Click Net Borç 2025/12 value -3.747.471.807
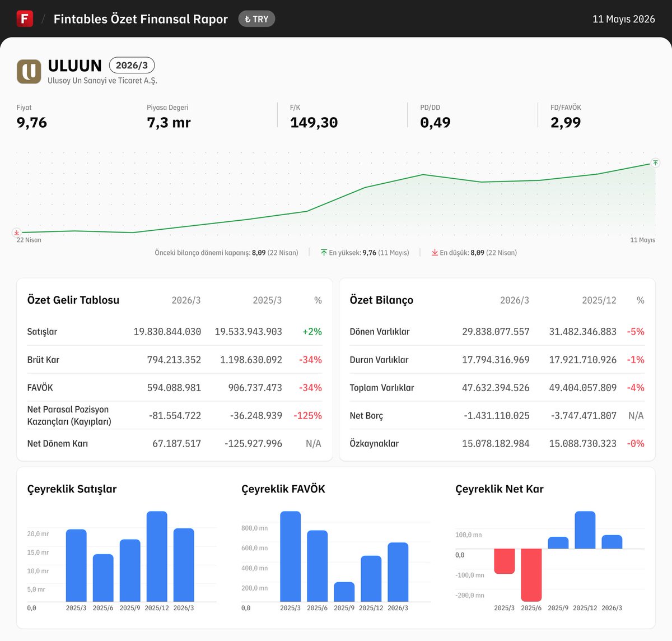This screenshot has height=641, width=672. point(584,416)
